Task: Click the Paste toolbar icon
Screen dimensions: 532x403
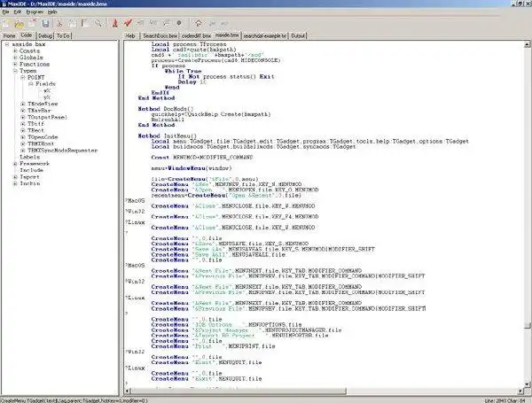Action: [x=85, y=23]
